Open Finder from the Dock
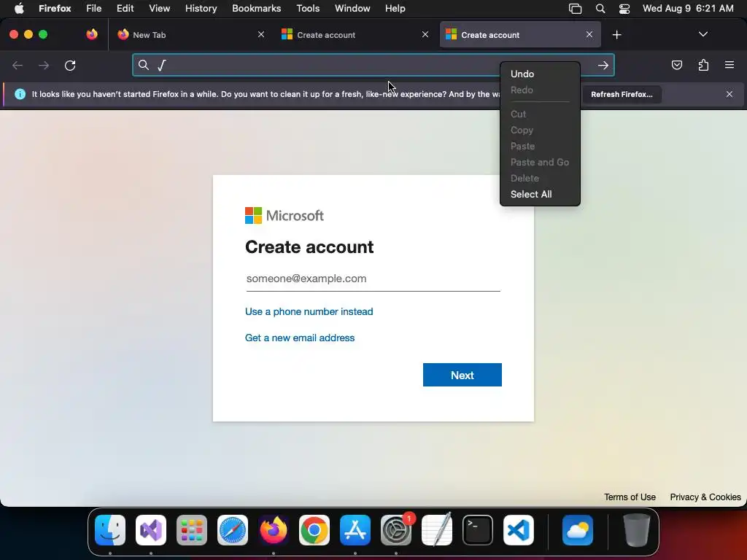 click(110, 530)
